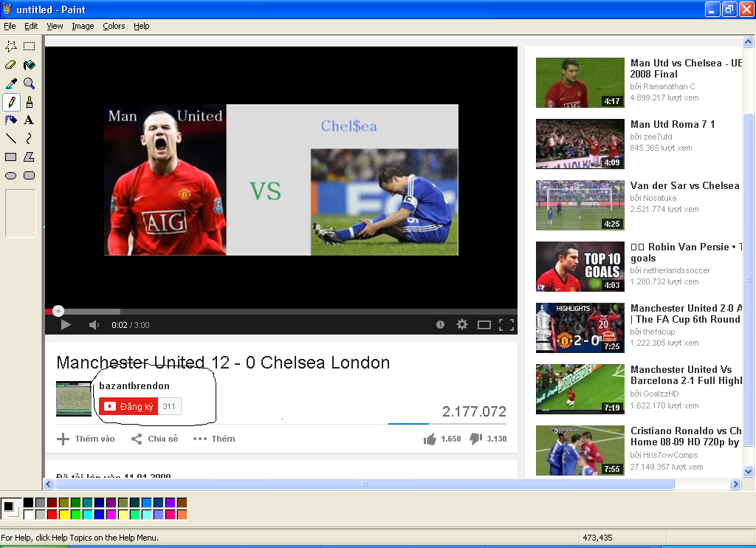Click the horizontal scrollbar left arrow
This screenshot has width=756, height=548.
[x=49, y=484]
